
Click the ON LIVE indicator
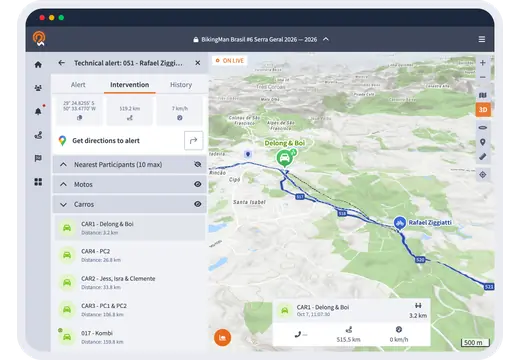(x=230, y=61)
